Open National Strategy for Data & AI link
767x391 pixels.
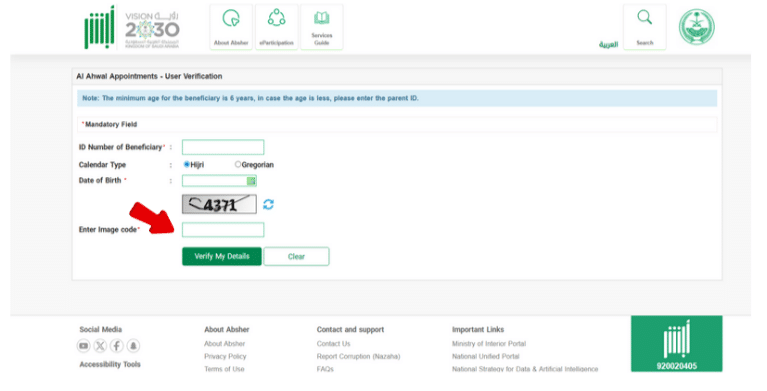525,369
